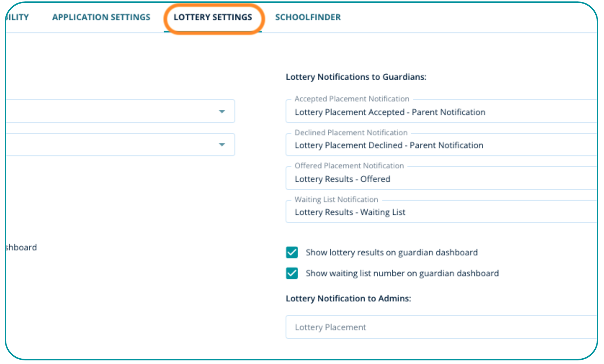Screen dimensions: 604x364
Task: Click the Lottery Notification to Admins heading
Action: (348, 299)
